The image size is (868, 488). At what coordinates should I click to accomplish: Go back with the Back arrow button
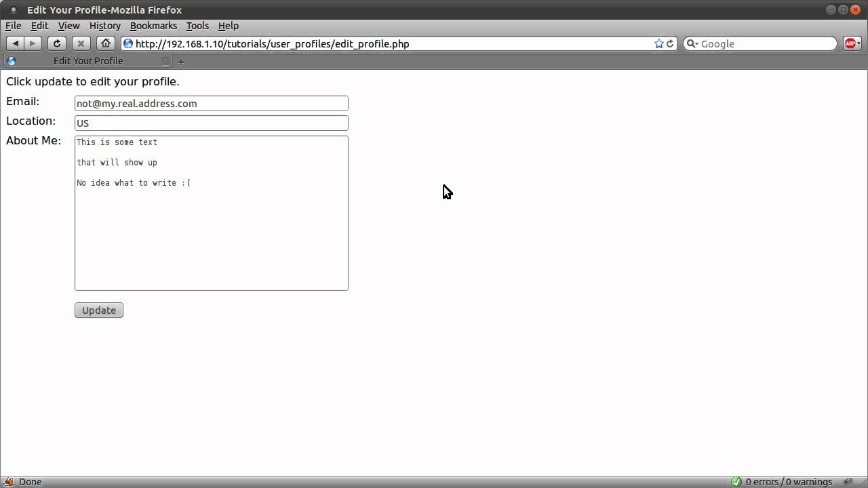[15, 43]
